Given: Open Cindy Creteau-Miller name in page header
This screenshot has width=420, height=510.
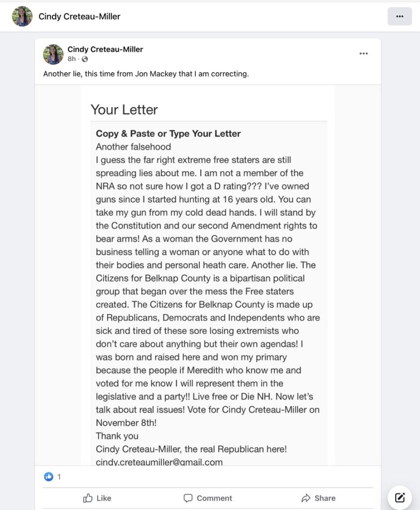Looking at the screenshot, I should click(79, 16).
